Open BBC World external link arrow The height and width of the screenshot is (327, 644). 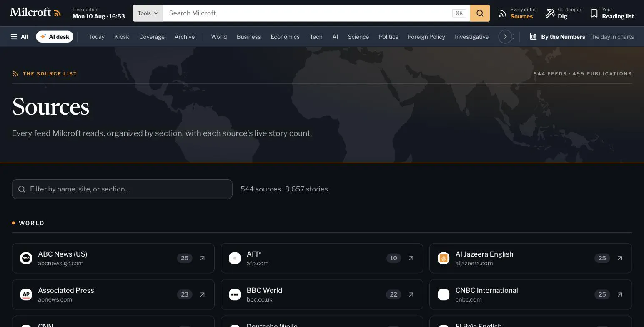(411, 294)
